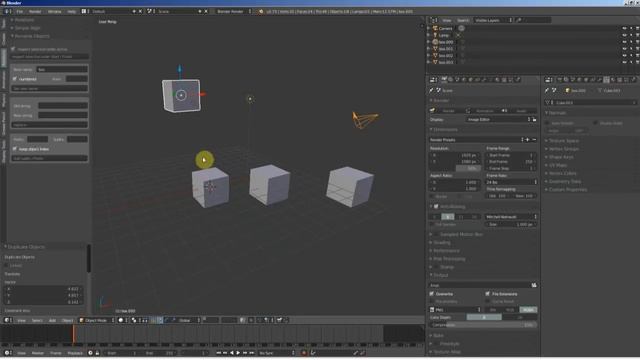Open the Render menu in top bar
Viewport: 640px width, 360px height.
point(35,11)
